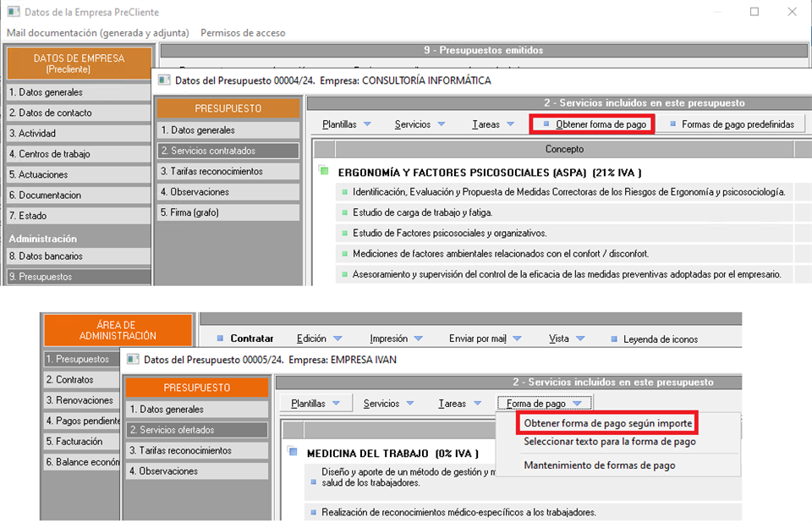The height and width of the screenshot is (523, 812).
Task: Click the blue icon next to Contratar
Action: tap(221, 339)
